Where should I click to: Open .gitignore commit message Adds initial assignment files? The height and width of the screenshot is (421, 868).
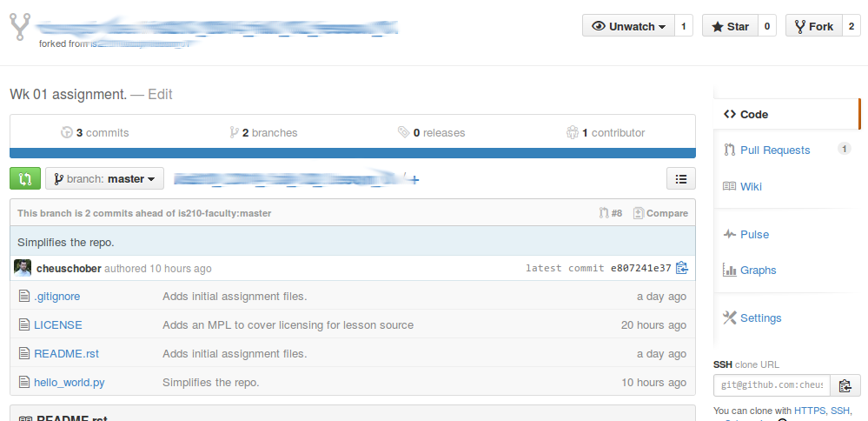point(235,297)
